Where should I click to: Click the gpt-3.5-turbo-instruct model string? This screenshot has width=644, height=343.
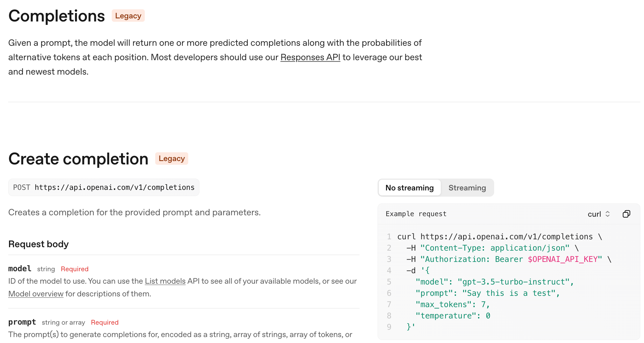513,282
